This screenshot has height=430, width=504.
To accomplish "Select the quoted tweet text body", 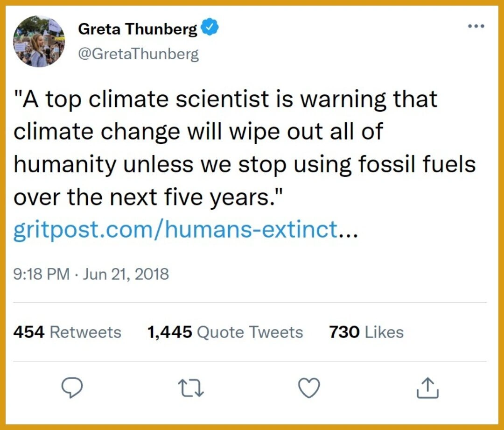I will 244,148.
